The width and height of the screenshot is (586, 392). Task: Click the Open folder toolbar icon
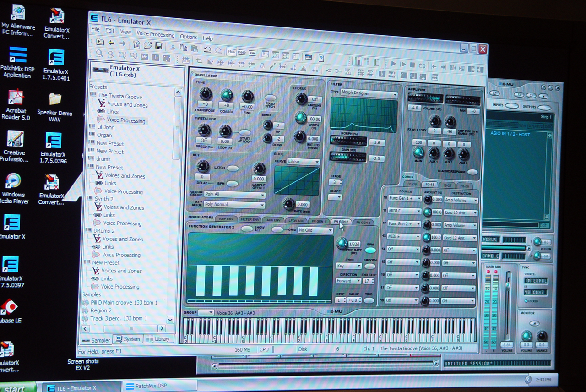[147, 45]
